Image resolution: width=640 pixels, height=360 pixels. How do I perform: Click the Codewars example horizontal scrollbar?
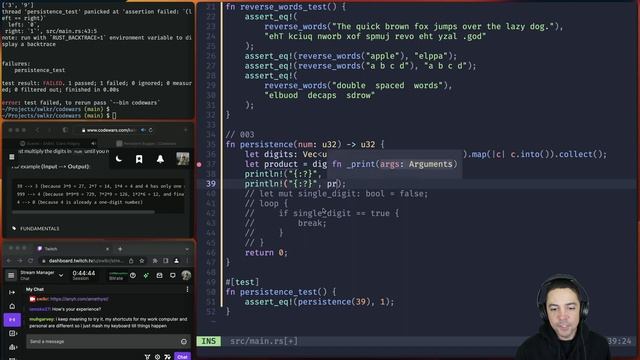coord(84,212)
